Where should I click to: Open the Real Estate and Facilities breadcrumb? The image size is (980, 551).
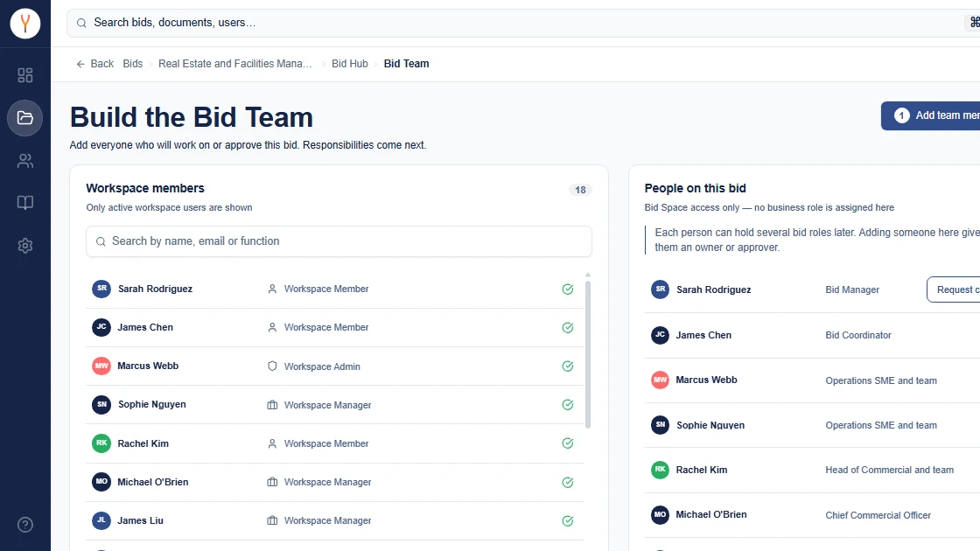pyautogui.click(x=235, y=64)
